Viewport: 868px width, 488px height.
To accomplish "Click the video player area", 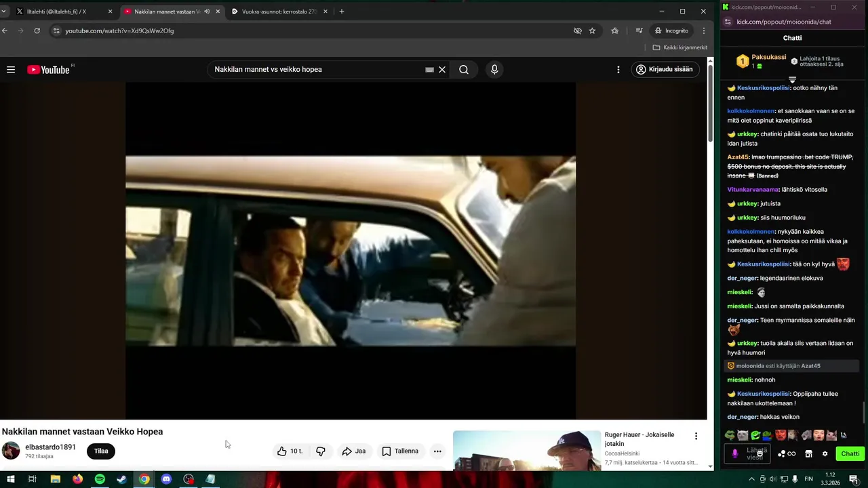I will [x=351, y=251].
